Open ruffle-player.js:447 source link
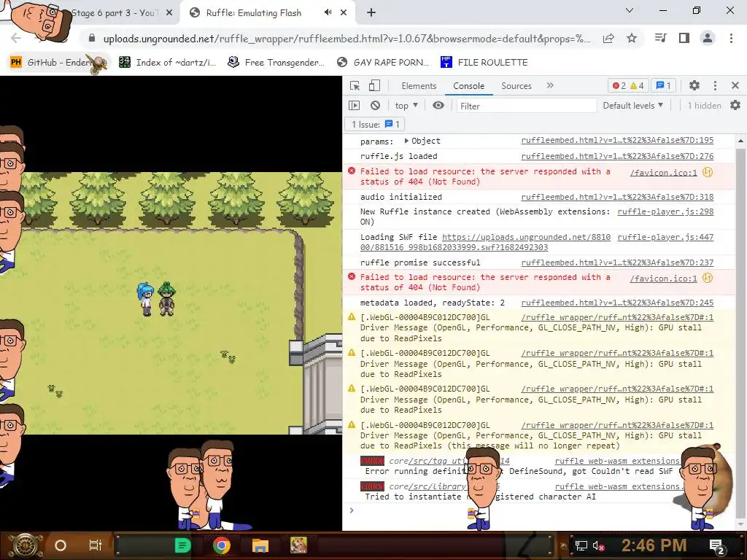Image resolution: width=747 pixels, height=560 pixels. pos(665,237)
